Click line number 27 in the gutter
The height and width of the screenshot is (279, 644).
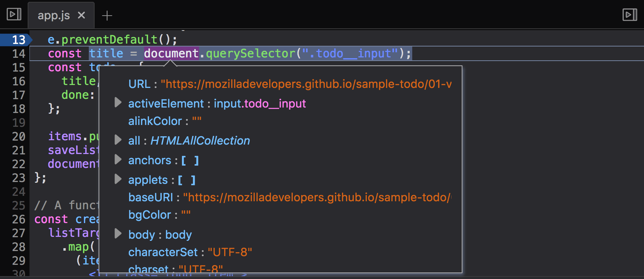[19, 233]
